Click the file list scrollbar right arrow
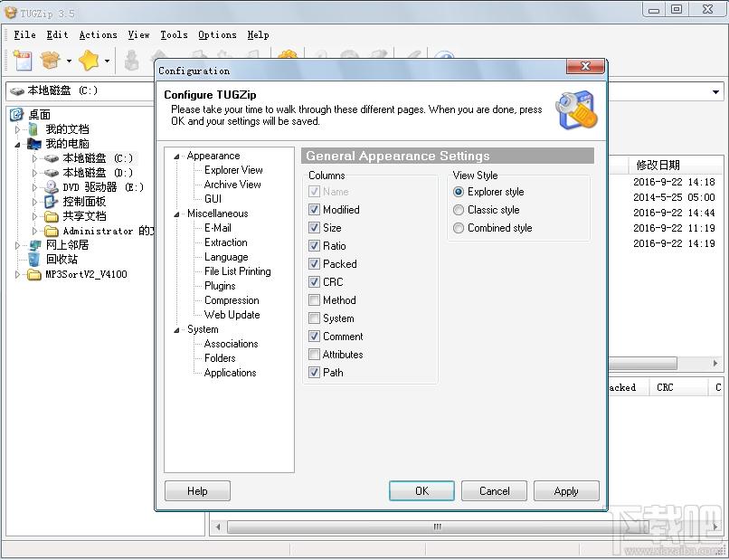Screen dimensions: 729x560 [x=715, y=364]
